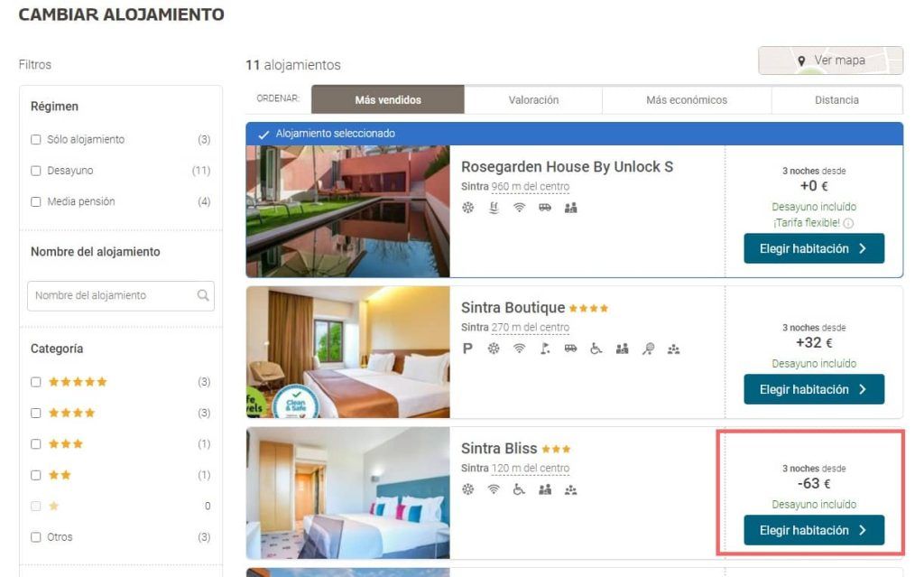Click the 11 alojamientos count text

click(x=293, y=65)
